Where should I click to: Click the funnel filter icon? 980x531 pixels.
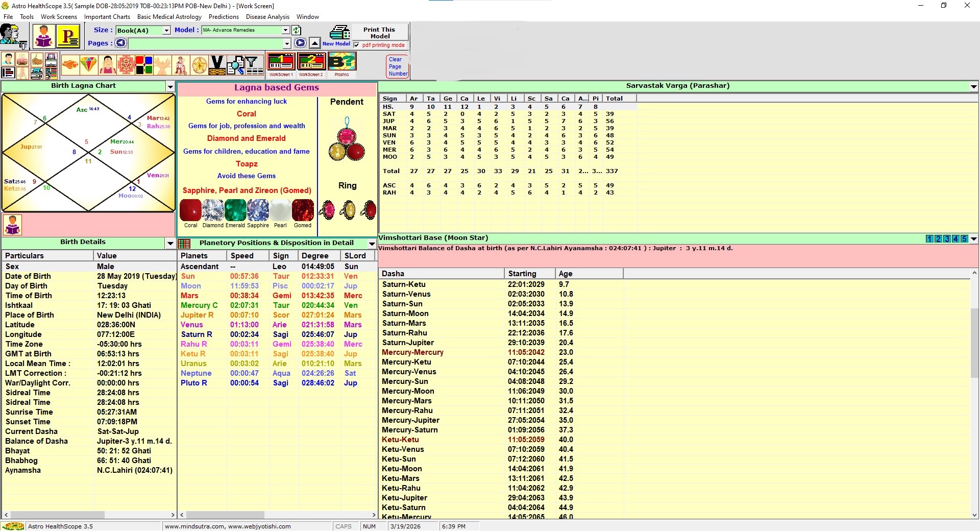254,65
